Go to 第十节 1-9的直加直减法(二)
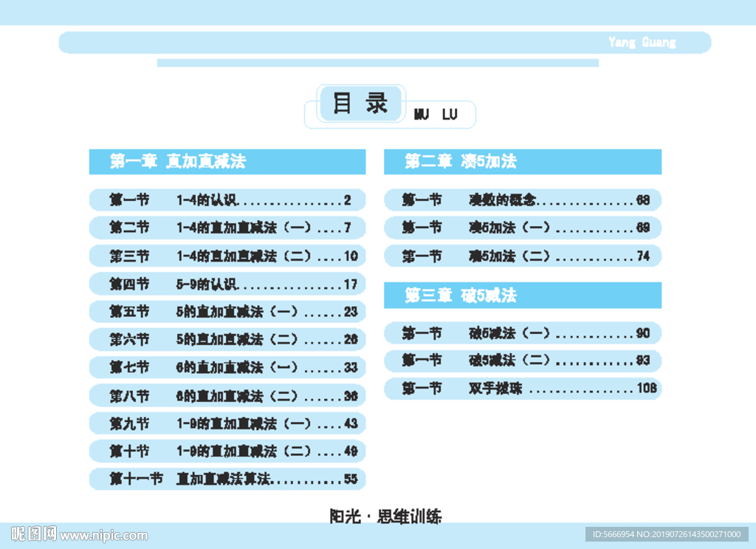The image size is (756, 549). [x=227, y=451]
